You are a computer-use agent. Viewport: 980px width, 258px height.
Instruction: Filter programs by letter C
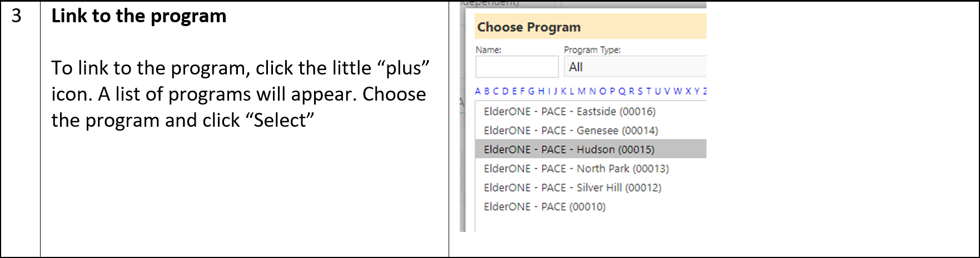[x=496, y=91]
